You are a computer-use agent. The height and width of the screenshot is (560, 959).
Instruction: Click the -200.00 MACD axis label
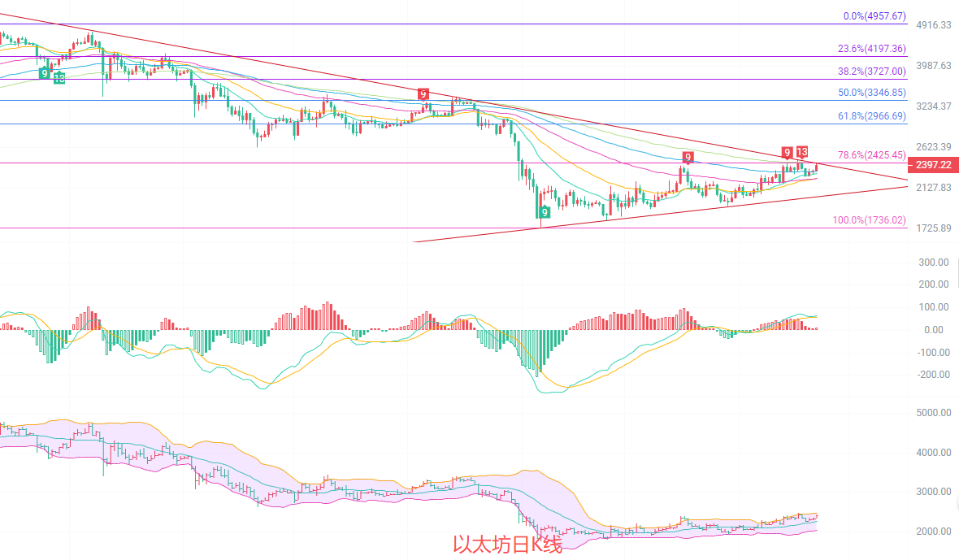pos(931,375)
